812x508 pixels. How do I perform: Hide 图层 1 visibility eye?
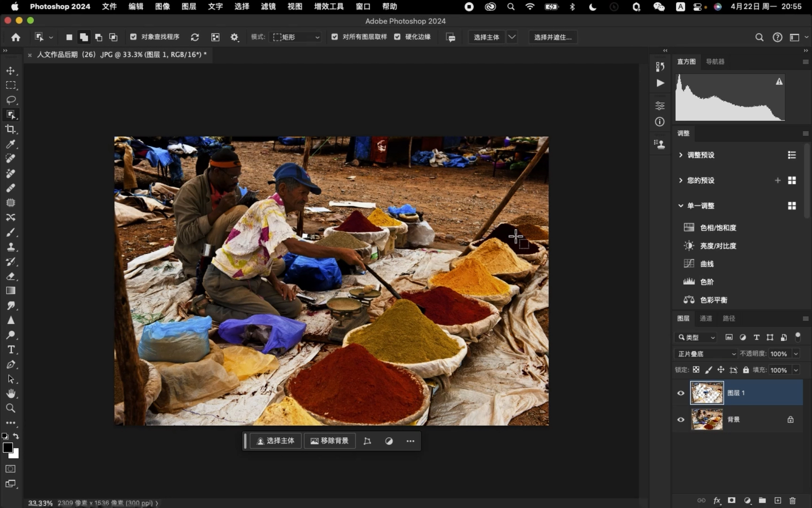point(680,393)
